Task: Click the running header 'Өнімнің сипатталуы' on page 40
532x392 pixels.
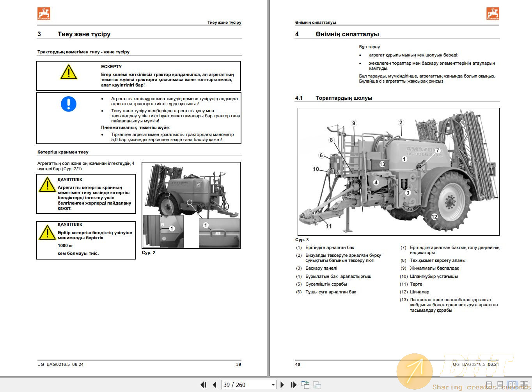Action: pyautogui.click(x=316, y=22)
